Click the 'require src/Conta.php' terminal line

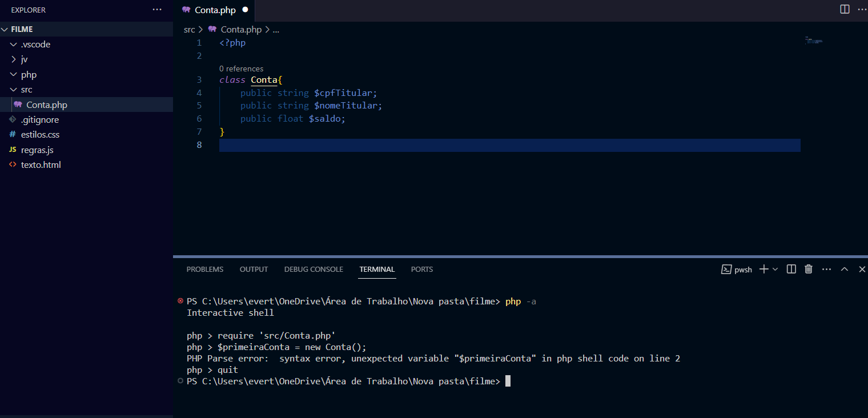click(x=261, y=336)
